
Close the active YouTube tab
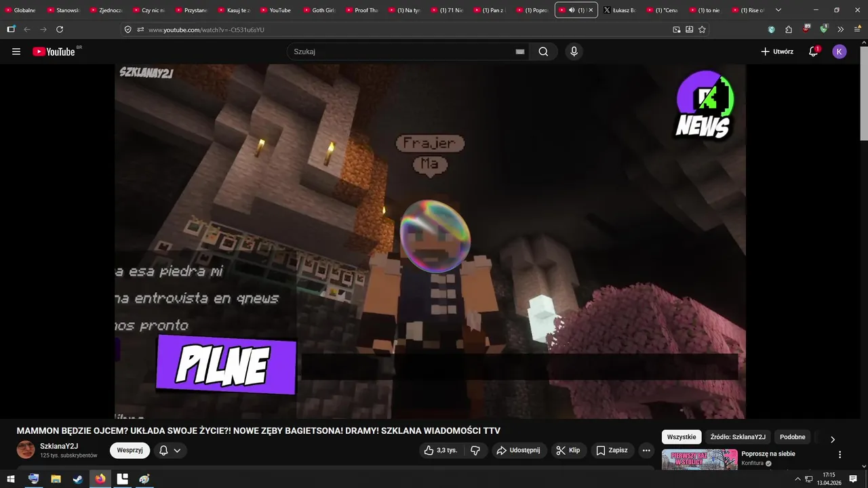pyautogui.click(x=591, y=10)
